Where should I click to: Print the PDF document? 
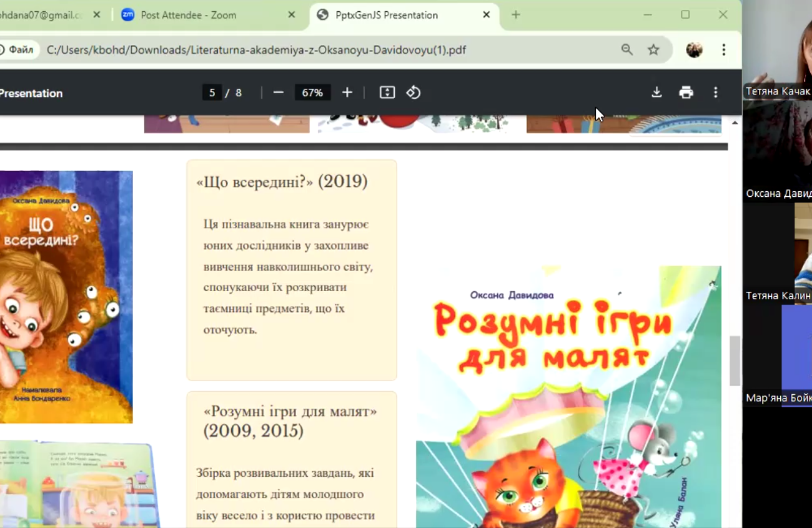(x=686, y=93)
